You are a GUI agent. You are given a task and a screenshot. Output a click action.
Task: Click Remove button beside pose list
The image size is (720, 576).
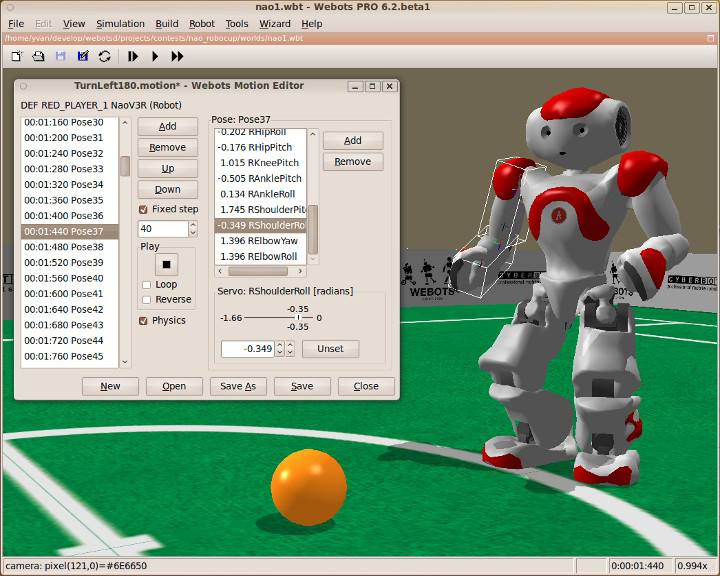(x=168, y=147)
